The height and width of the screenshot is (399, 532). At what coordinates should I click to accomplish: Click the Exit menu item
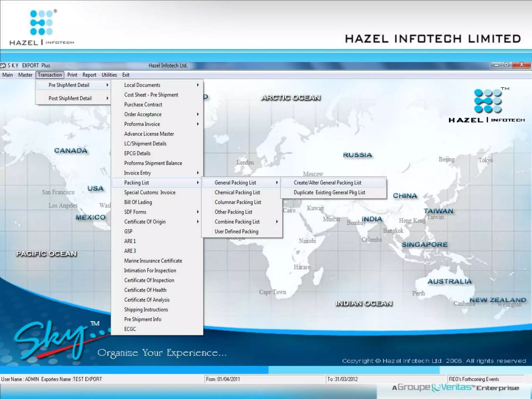click(126, 75)
